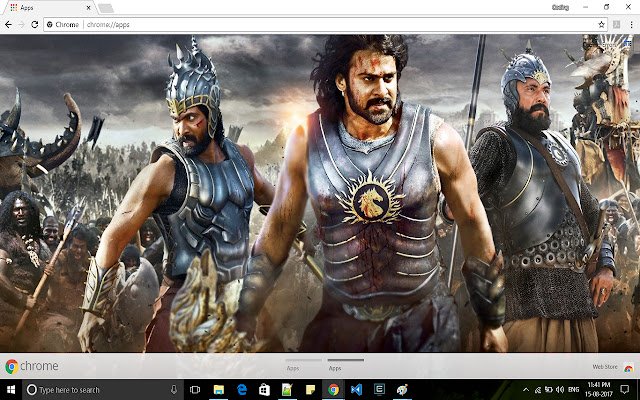The image size is (640, 400).
Task: Open Sticky Notes from the taskbar
Action: coord(310,390)
